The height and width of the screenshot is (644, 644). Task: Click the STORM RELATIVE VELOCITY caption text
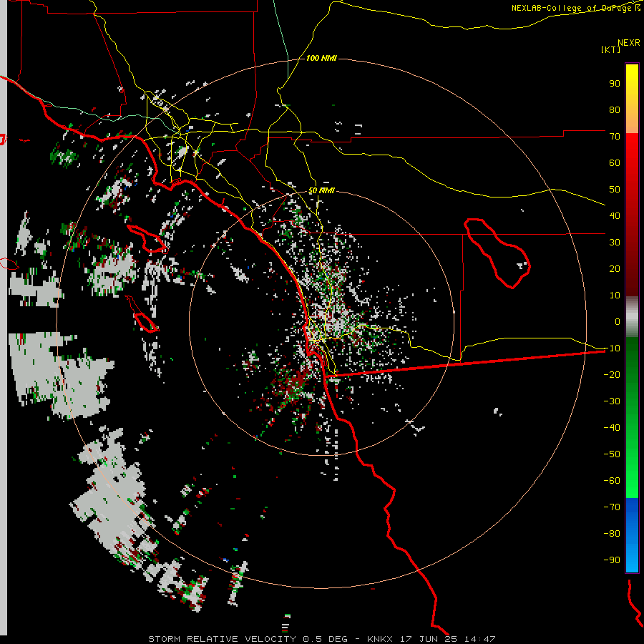click(x=222, y=639)
